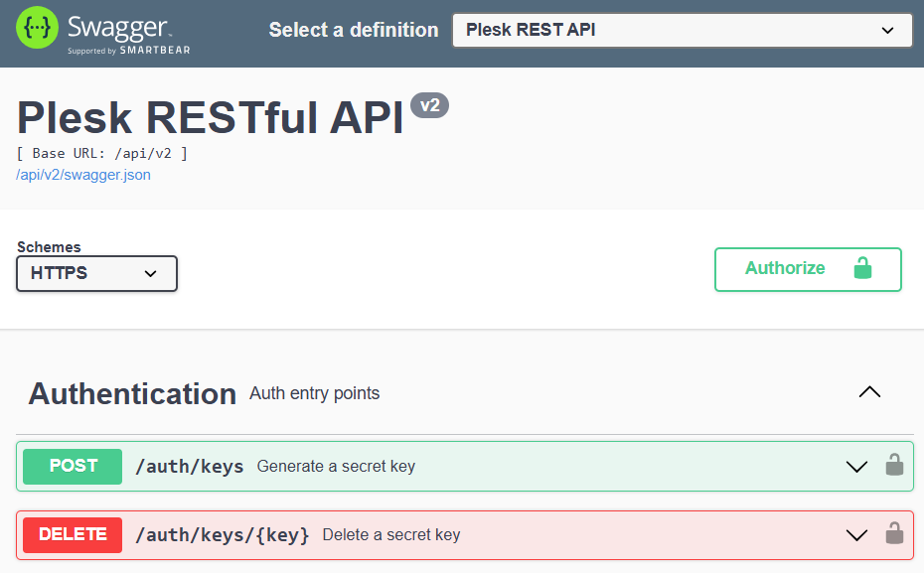924x573 pixels.
Task: Click the Authentication section heading
Action: click(132, 393)
